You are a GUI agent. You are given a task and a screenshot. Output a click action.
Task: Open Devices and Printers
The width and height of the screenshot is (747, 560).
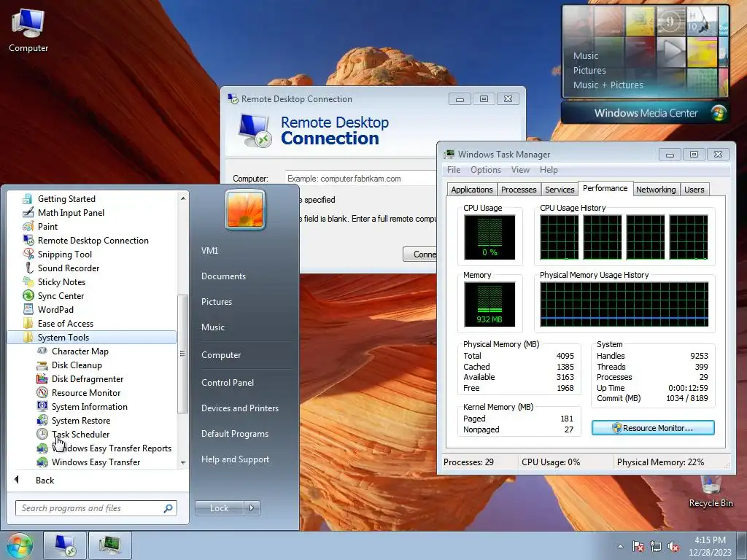(x=239, y=408)
